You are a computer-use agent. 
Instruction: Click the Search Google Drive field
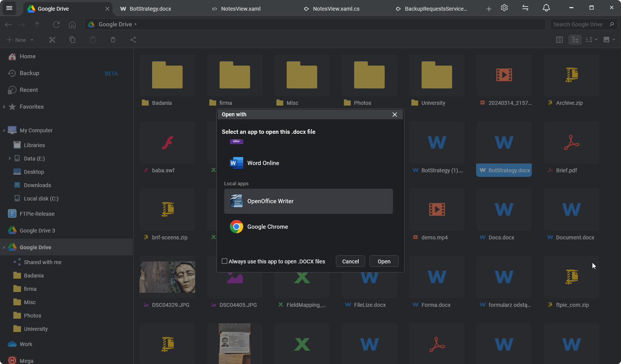[x=579, y=24]
